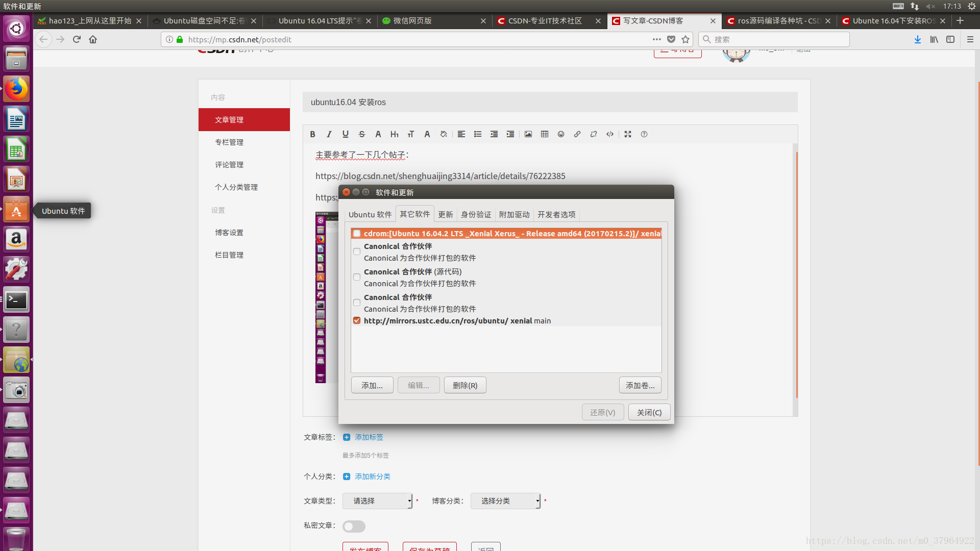Enable the Canonical 合作伙伴 (源代码) source
980x551 pixels.
[357, 277]
